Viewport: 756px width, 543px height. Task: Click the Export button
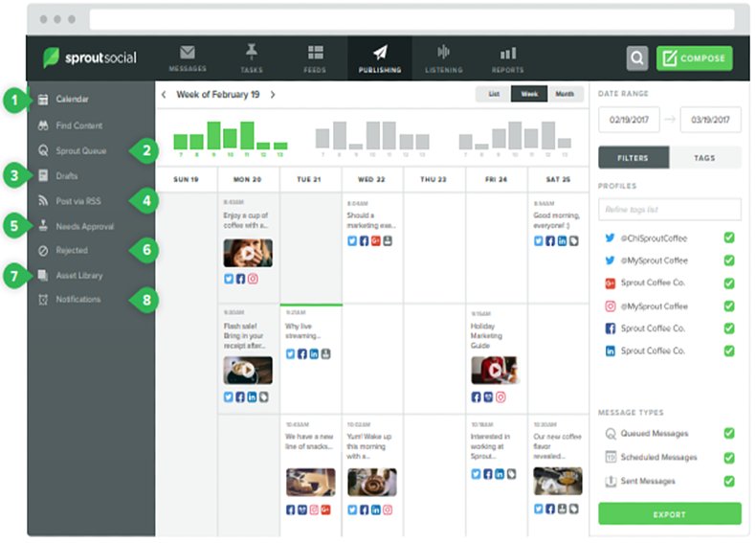pos(669,514)
